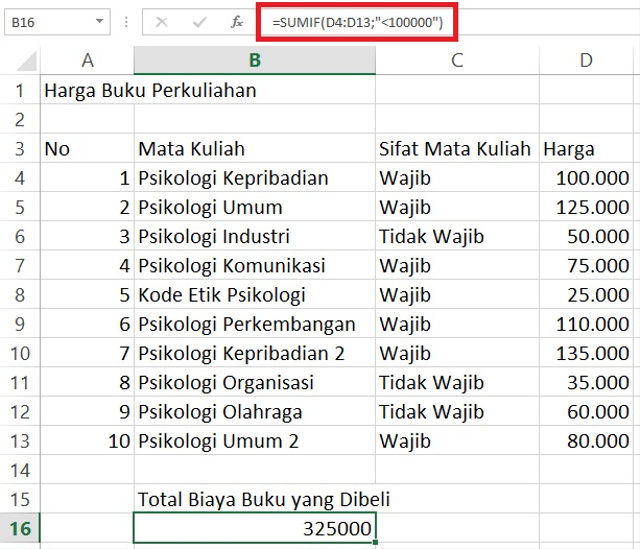Click the fill handle of cell B16
The image size is (640, 549).
click(x=375, y=542)
